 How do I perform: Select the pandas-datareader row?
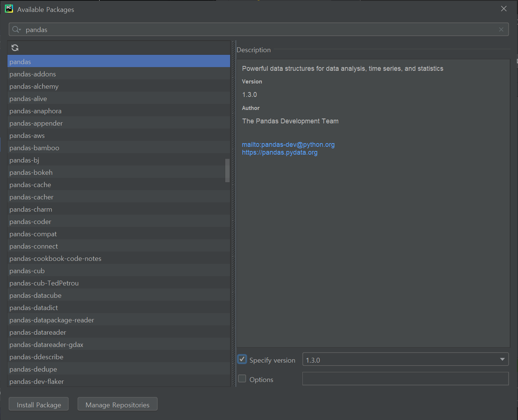click(x=119, y=332)
